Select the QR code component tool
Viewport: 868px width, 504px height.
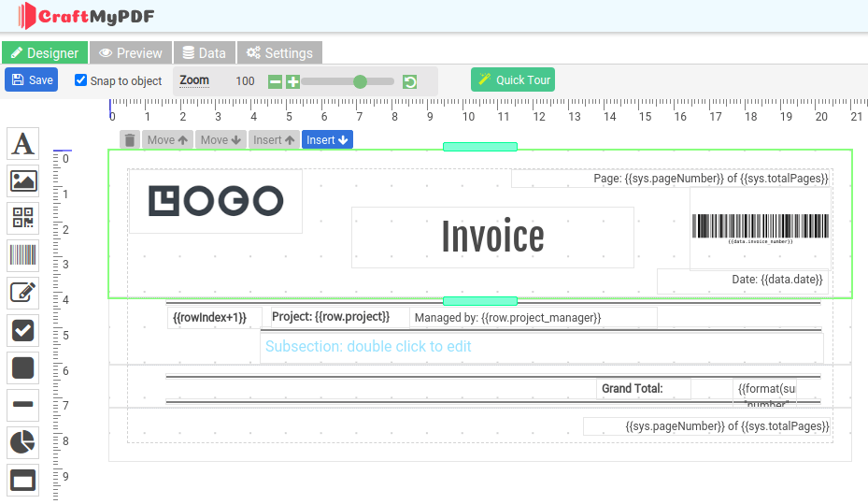point(22,218)
